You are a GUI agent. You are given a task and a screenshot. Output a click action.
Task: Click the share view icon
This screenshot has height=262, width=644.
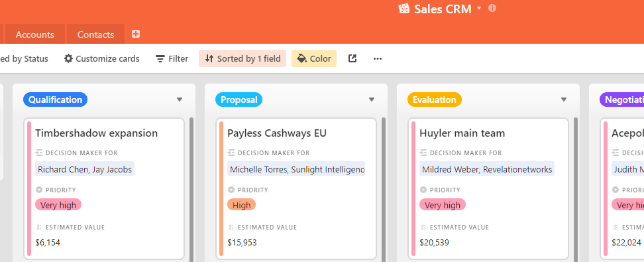click(x=352, y=58)
